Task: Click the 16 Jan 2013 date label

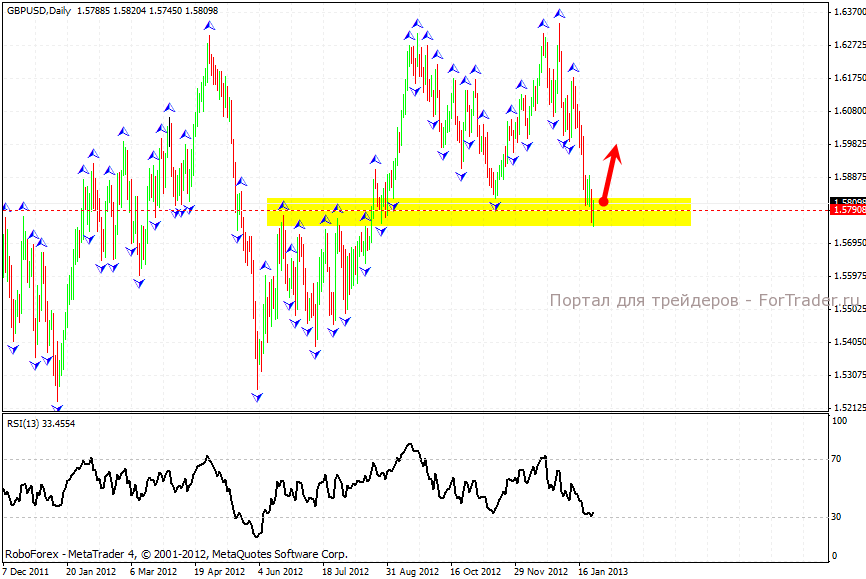Action: [603, 572]
